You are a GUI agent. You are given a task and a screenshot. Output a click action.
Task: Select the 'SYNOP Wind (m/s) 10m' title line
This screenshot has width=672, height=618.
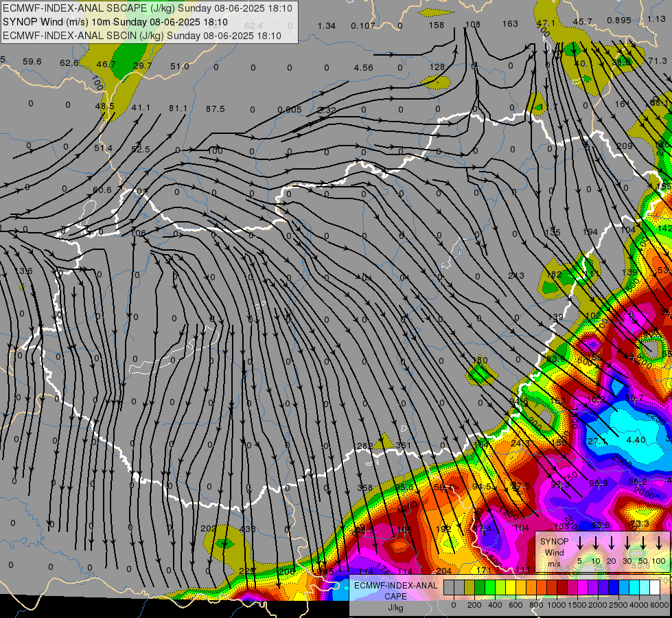coord(115,22)
